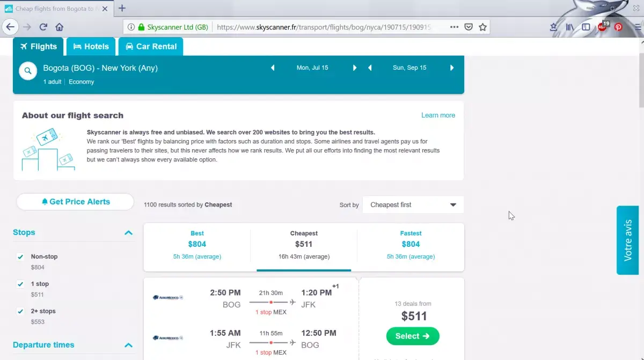The width and height of the screenshot is (644, 360).
Task: Uncheck the 1 stop filter
Action: coord(20,284)
